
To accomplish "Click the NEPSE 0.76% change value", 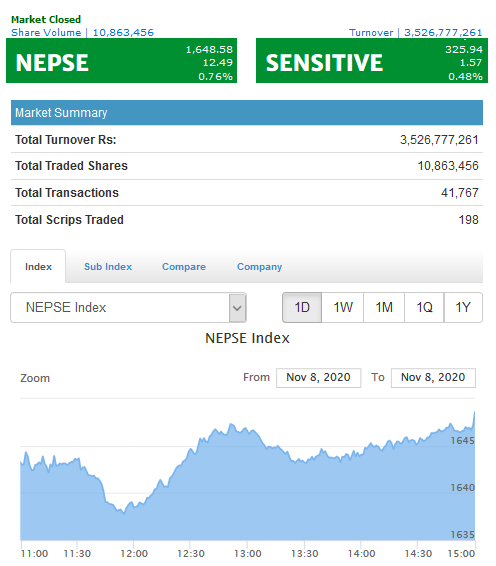I will [216, 77].
